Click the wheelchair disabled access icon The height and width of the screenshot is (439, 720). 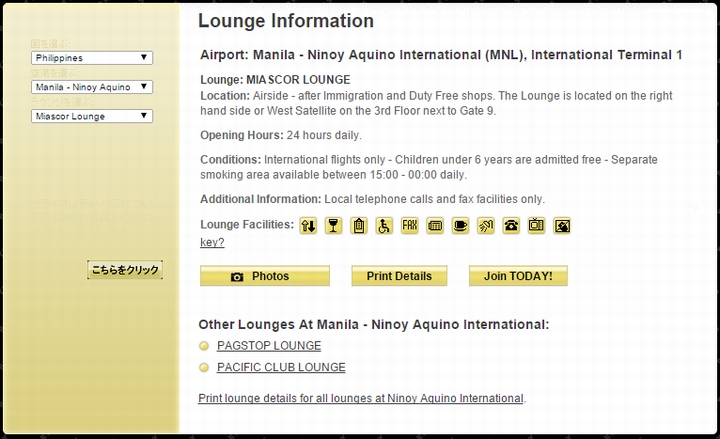[384, 226]
